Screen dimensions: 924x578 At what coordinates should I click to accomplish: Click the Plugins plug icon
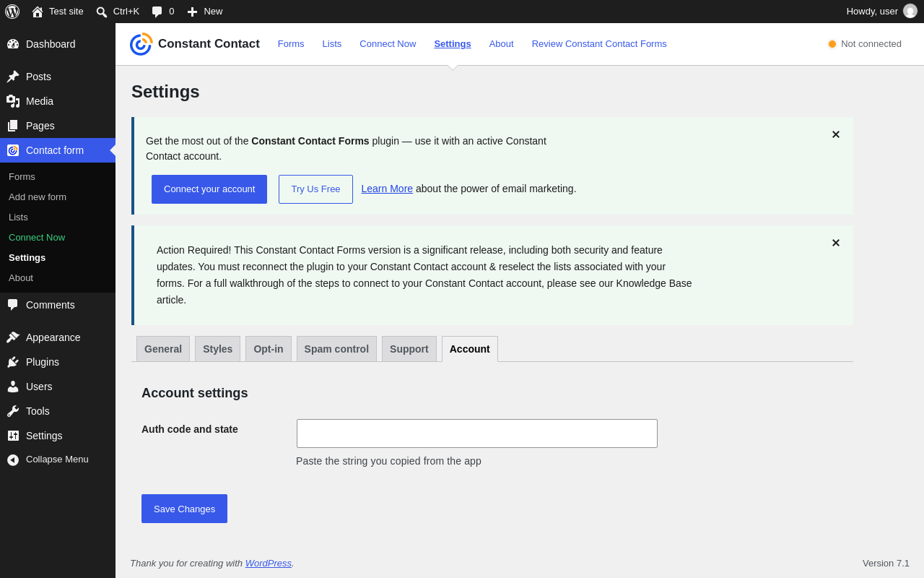[13, 362]
